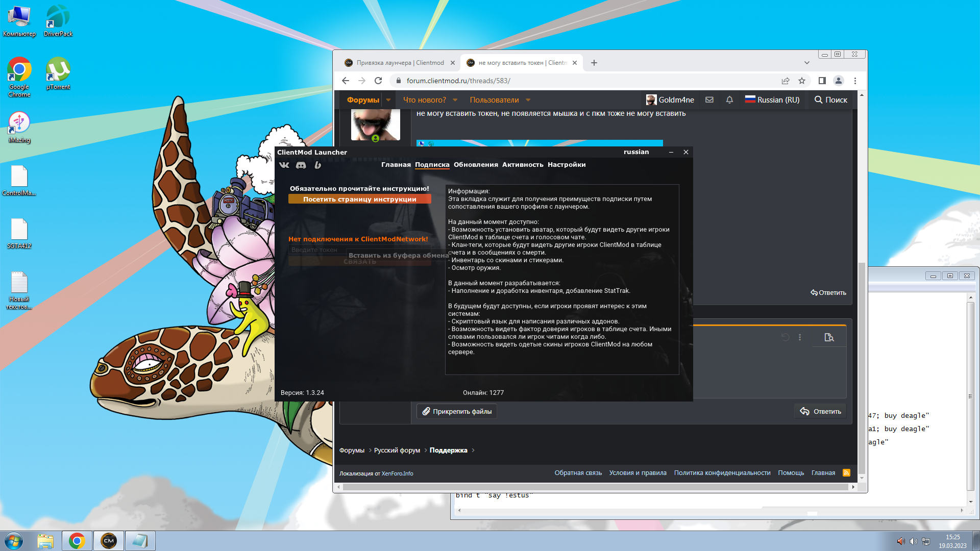Click the Chrome address bar URL
The height and width of the screenshot is (551, 980).
pyautogui.click(x=458, y=81)
